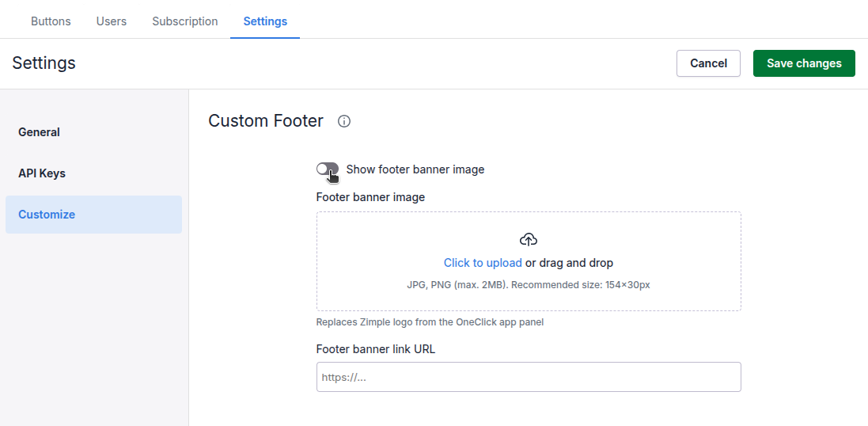Save changes to settings
The width and height of the screenshot is (868, 426).
tap(804, 63)
